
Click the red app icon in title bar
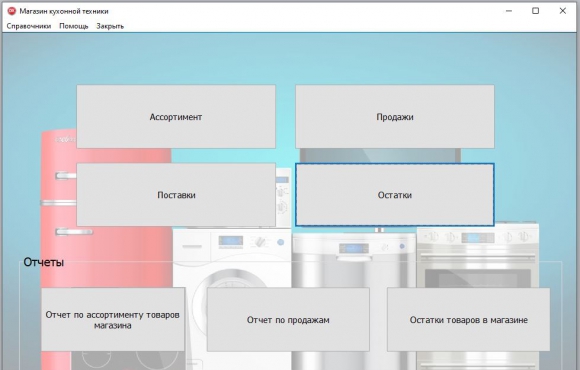(x=12, y=11)
